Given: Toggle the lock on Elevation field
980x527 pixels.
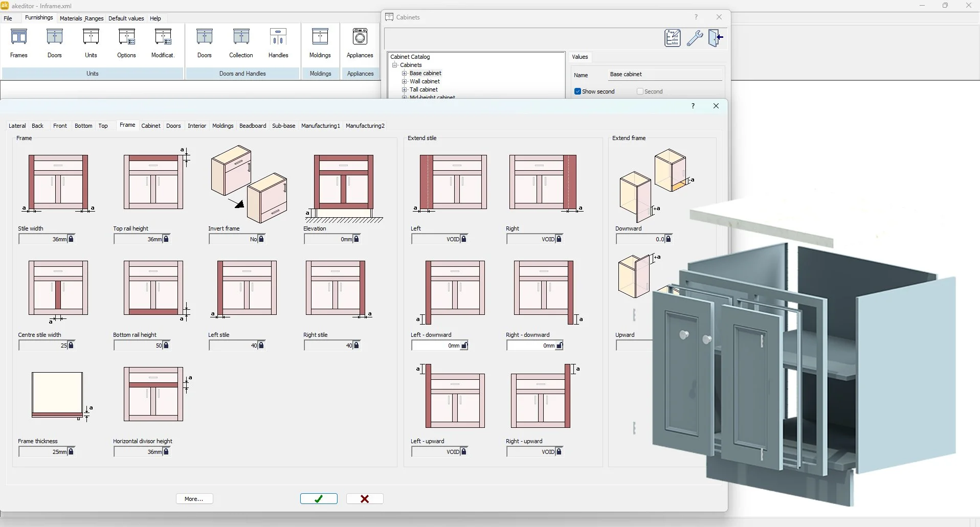Looking at the screenshot, I should point(357,239).
